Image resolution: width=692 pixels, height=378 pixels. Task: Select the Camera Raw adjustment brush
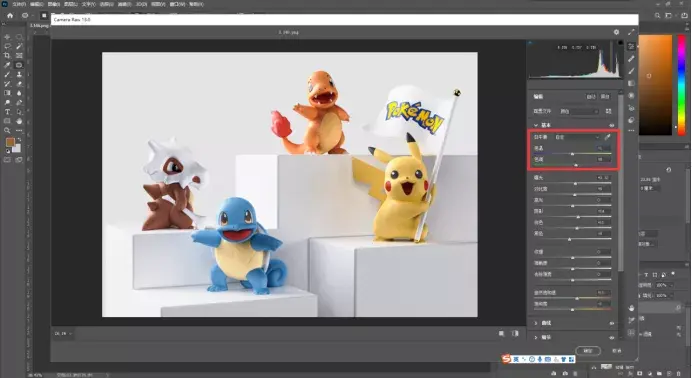(632, 71)
